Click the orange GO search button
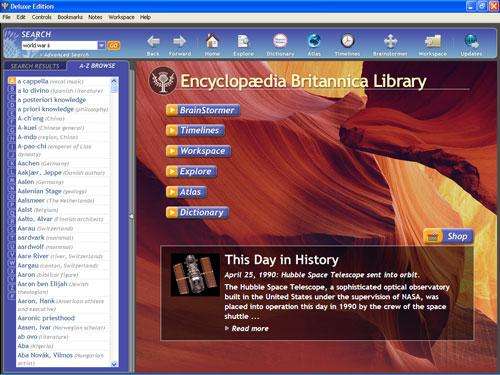The image size is (500, 375). click(113, 45)
